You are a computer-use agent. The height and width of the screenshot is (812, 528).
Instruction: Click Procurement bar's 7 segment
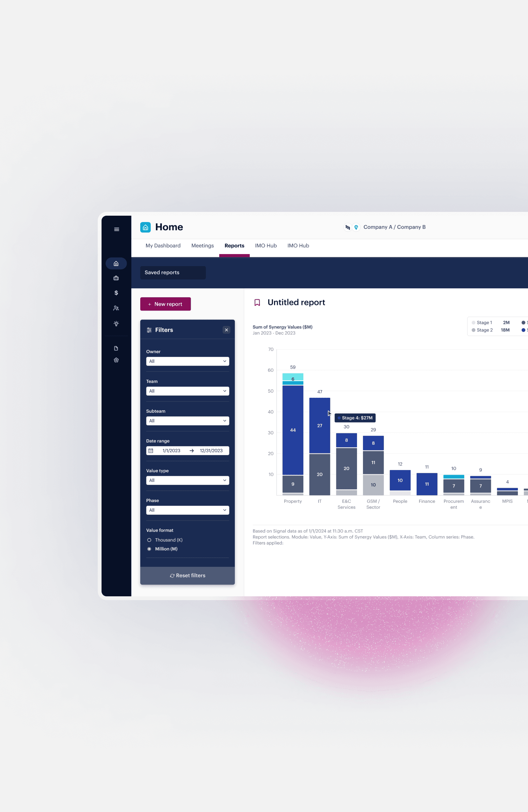coord(454,486)
